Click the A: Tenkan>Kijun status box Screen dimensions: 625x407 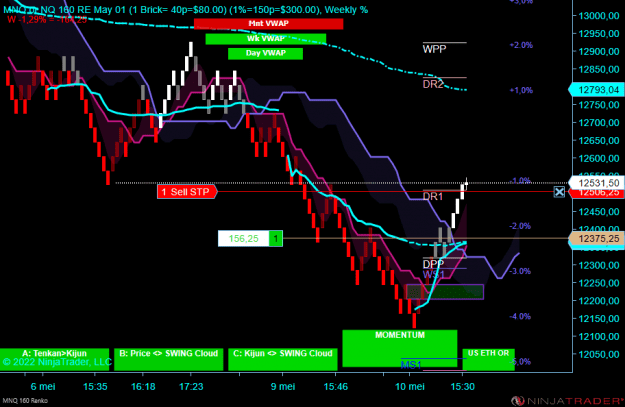click(55, 359)
